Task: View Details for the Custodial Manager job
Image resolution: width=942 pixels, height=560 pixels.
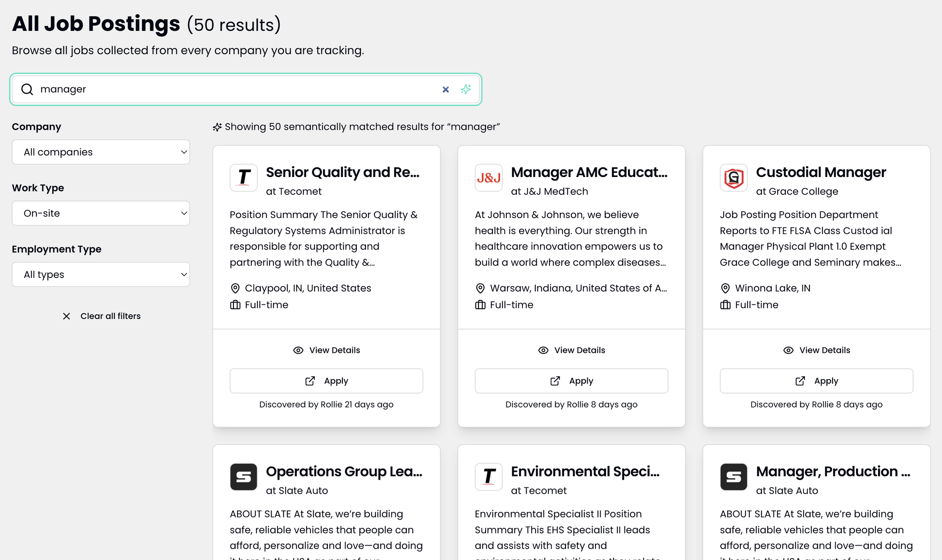Action: click(817, 350)
